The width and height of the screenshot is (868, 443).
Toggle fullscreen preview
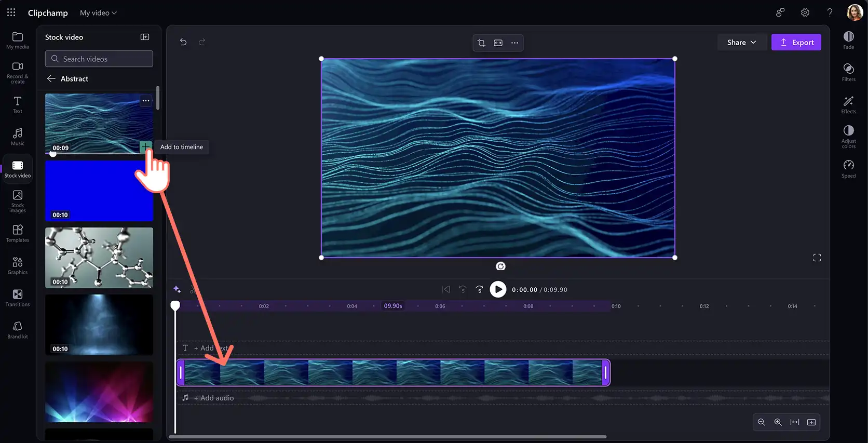(x=817, y=258)
